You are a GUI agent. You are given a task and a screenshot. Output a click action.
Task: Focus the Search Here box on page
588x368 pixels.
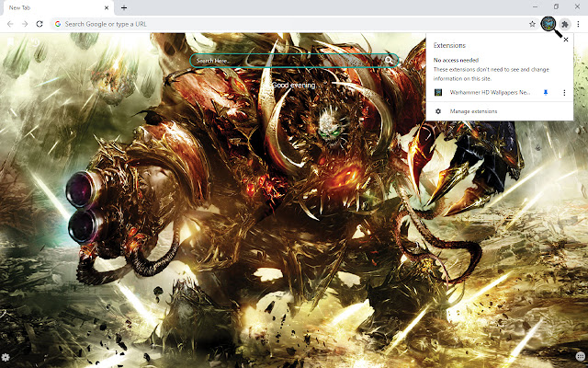(294, 61)
